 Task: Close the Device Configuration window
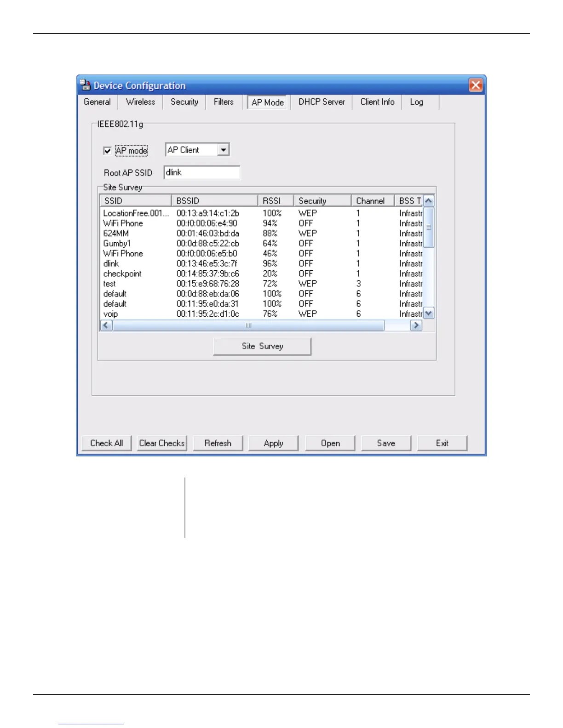click(476, 85)
